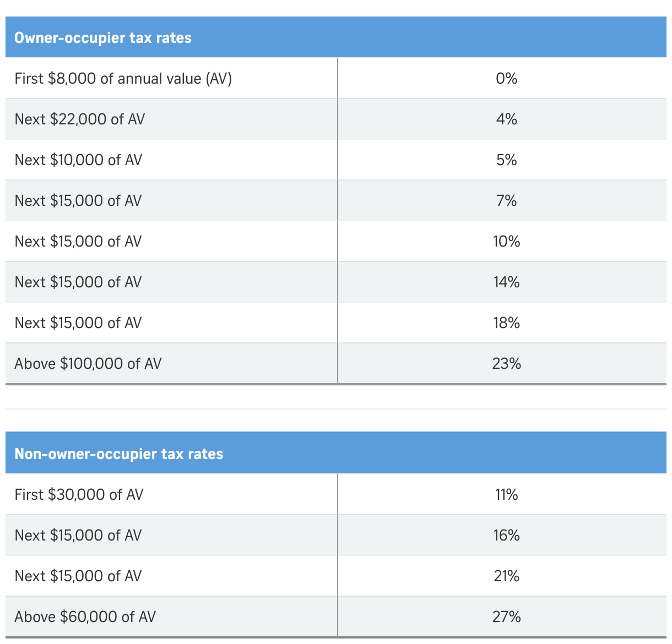Click the Owner-occupier tax rates header

pos(103,38)
